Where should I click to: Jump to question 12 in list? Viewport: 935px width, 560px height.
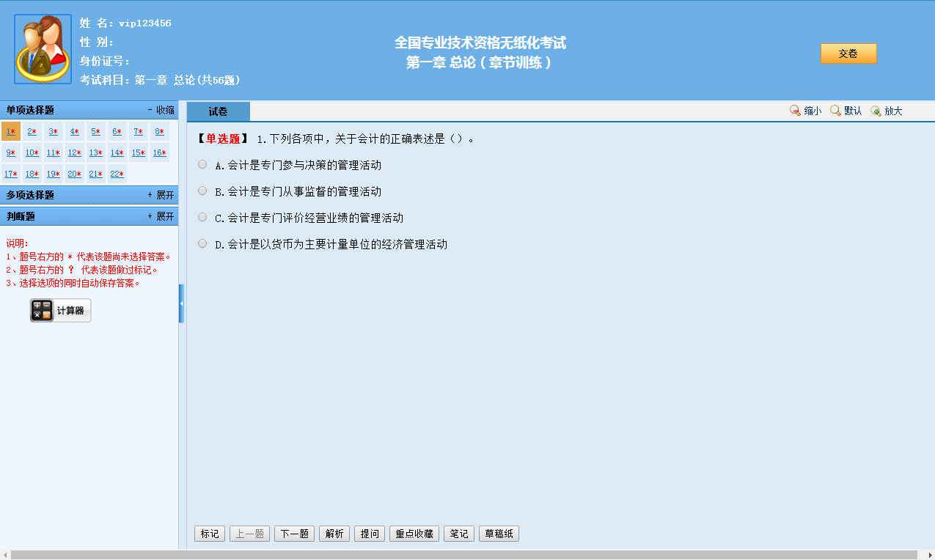[x=75, y=153]
